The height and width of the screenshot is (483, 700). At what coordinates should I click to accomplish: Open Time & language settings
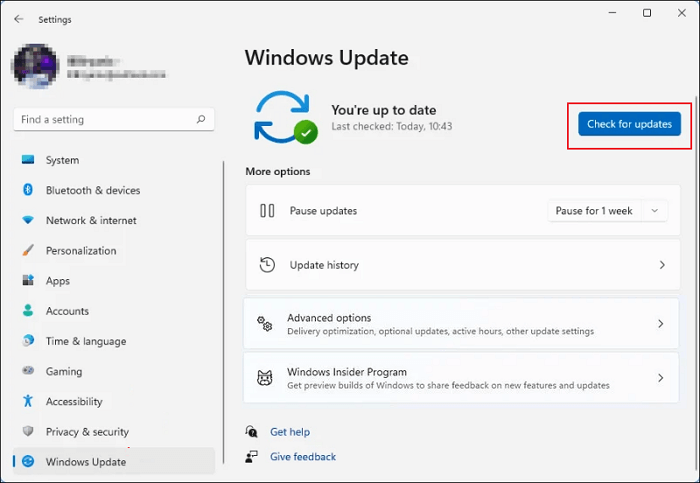pos(85,341)
